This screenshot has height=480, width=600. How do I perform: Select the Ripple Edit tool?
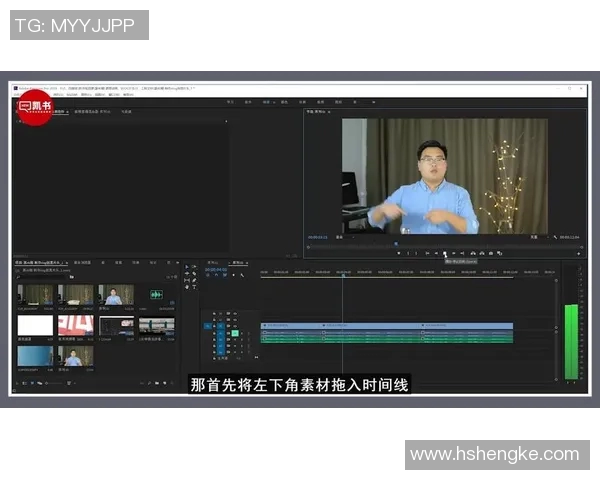pyautogui.click(x=187, y=273)
